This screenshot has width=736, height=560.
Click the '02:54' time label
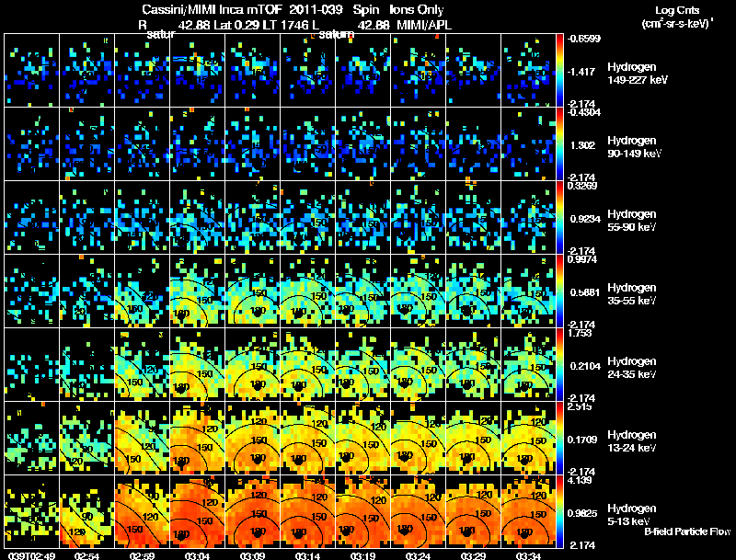86,556
